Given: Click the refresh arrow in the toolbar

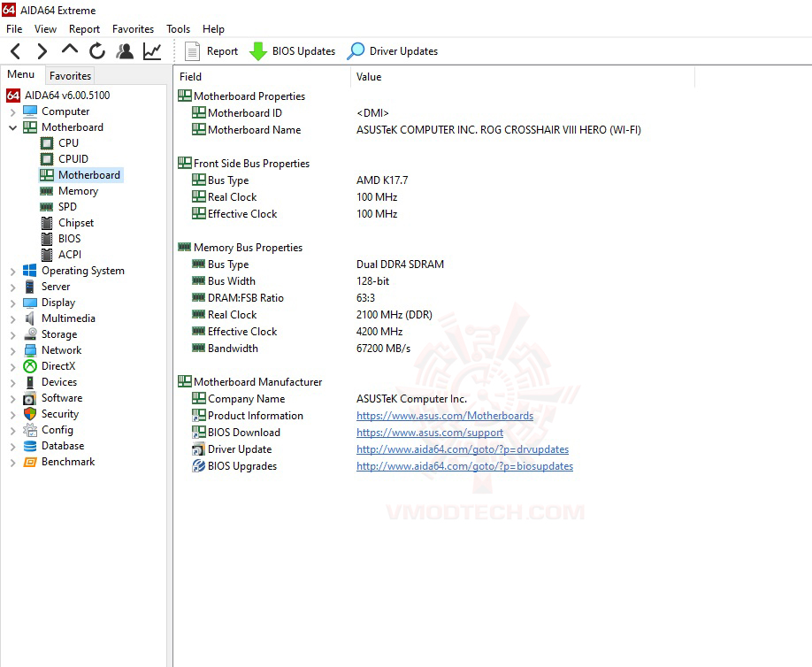Looking at the screenshot, I should pos(96,50).
